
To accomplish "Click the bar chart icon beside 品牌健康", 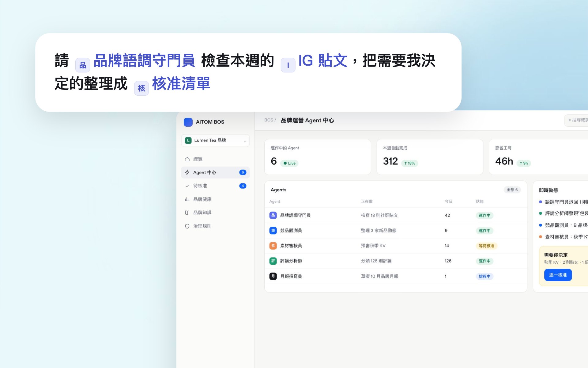I will [187, 199].
